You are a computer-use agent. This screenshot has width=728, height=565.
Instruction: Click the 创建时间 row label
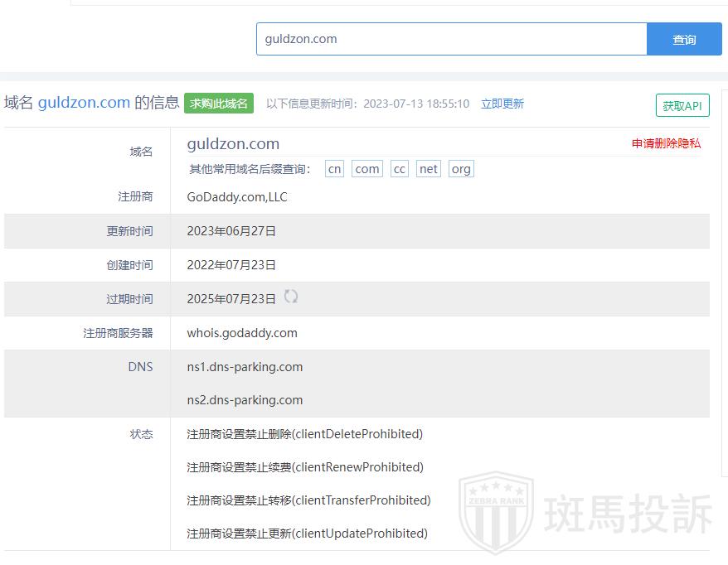pyautogui.click(x=129, y=265)
